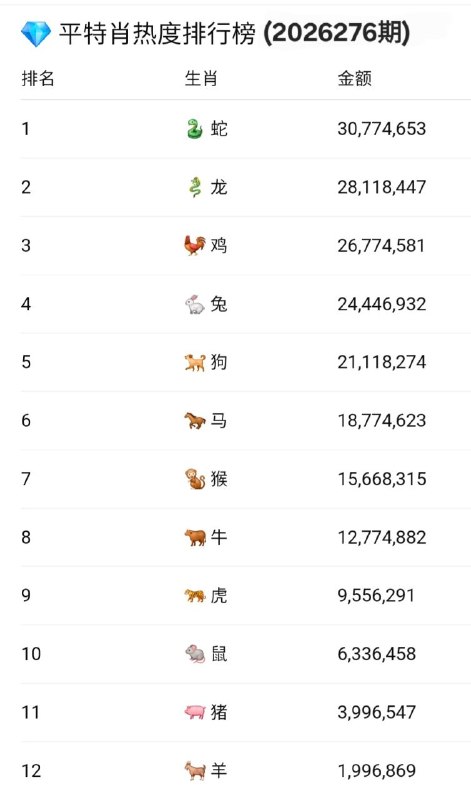Click the tiger emoji icon
The height and width of the screenshot is (800, 471).
click(194, 595)
